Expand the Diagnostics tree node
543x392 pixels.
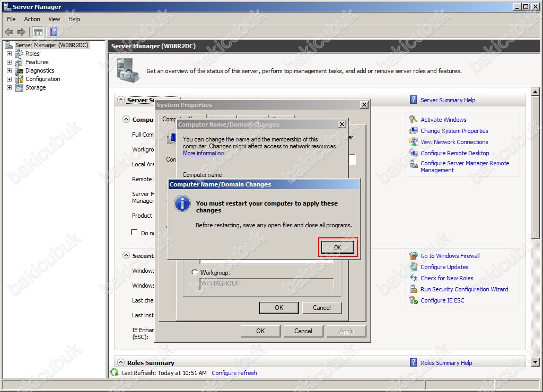tap(10, 70)
